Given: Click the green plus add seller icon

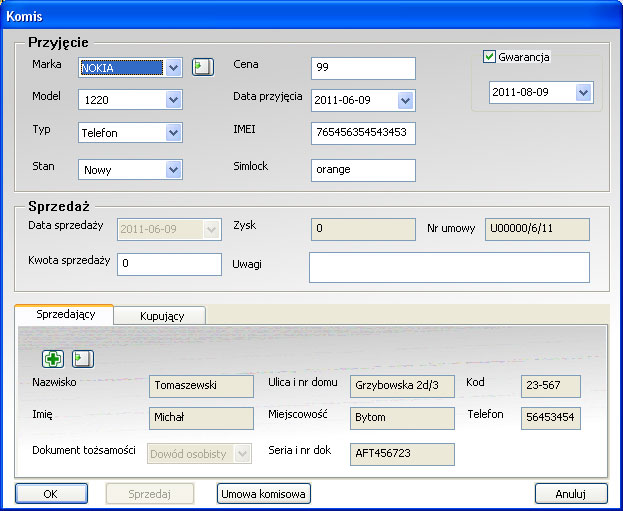Looking at the screenshot, I should coord(53,359).
